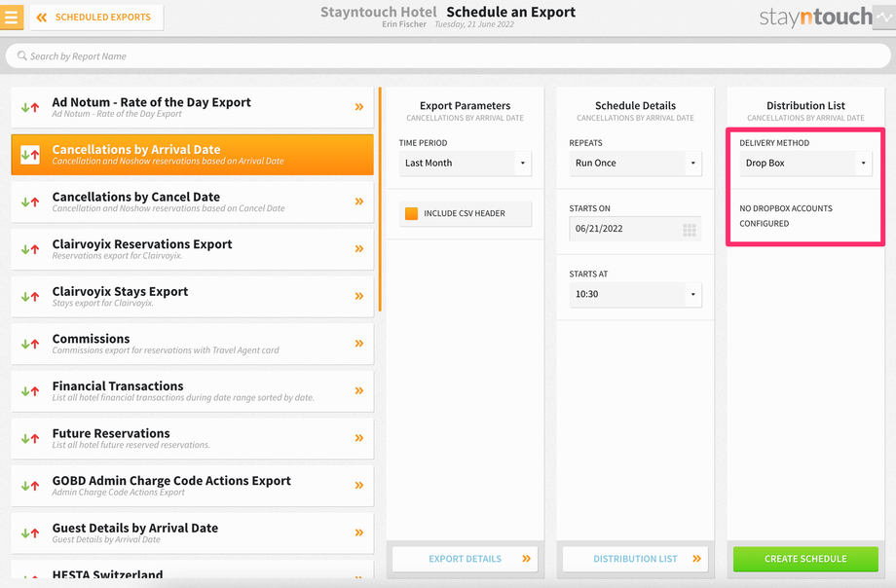Image resolution: width=896 pixels, height=588 pixels.
Task: Click Starts On date field 06/21/2022
Action: [x=635, y=229]
